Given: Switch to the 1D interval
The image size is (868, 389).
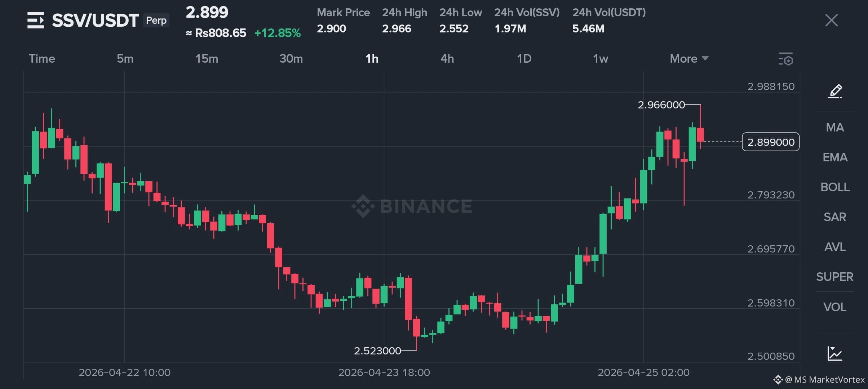Looking at the screenshot, I should pos(524,58).
